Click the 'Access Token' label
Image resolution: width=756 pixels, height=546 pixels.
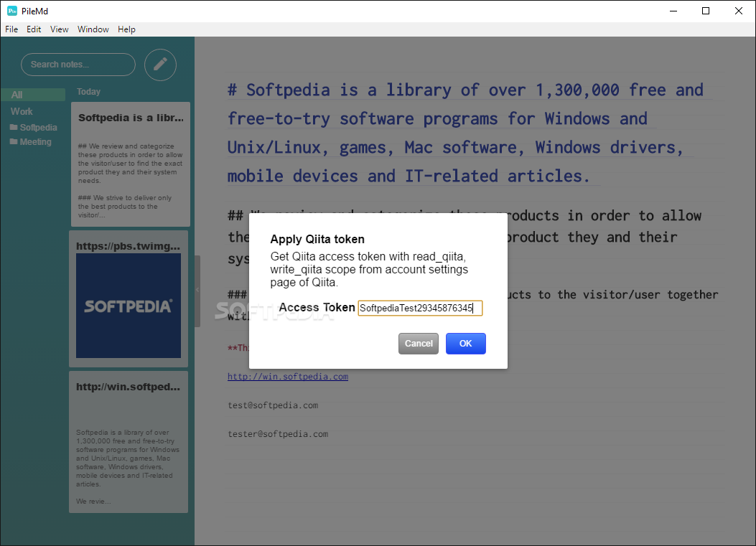317,308
